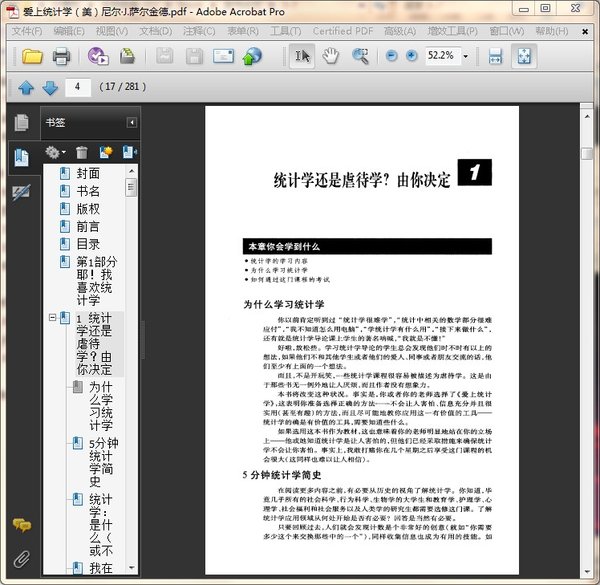Select the Hand tool

[329, 56]
